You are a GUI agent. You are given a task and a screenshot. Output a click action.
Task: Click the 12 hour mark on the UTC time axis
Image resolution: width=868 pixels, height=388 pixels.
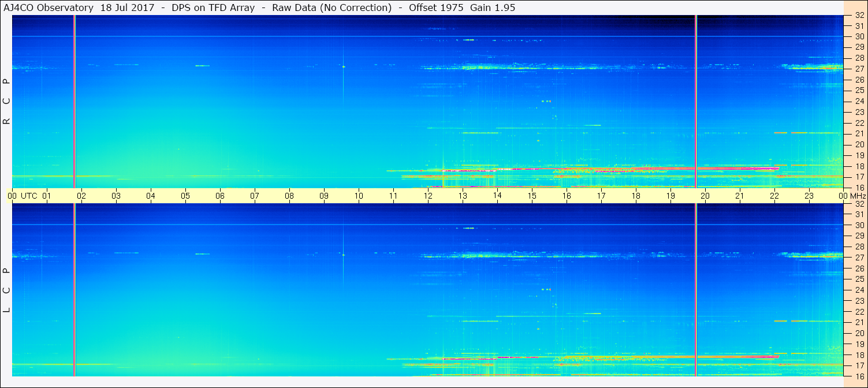pyautogui.click(x=428, y=196)
